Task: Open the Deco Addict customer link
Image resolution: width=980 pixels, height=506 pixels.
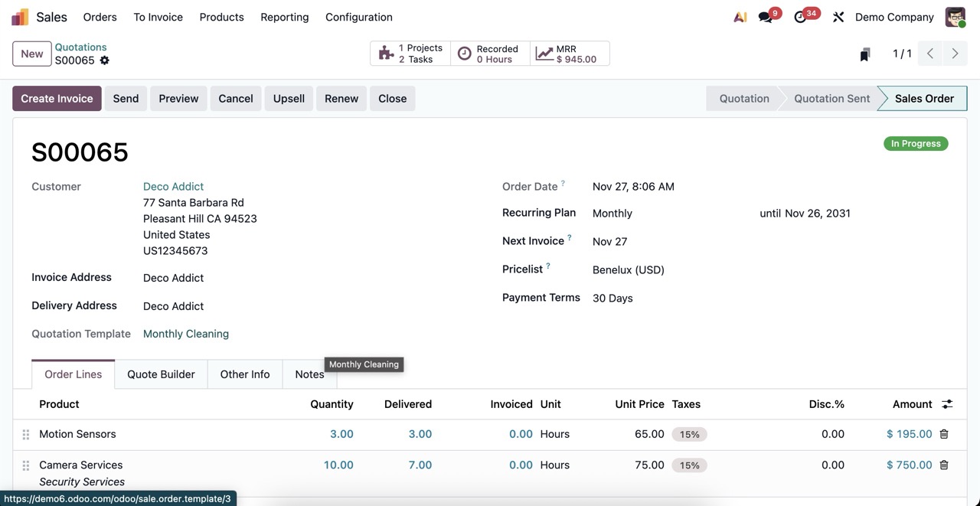Action: click(173, 187)
